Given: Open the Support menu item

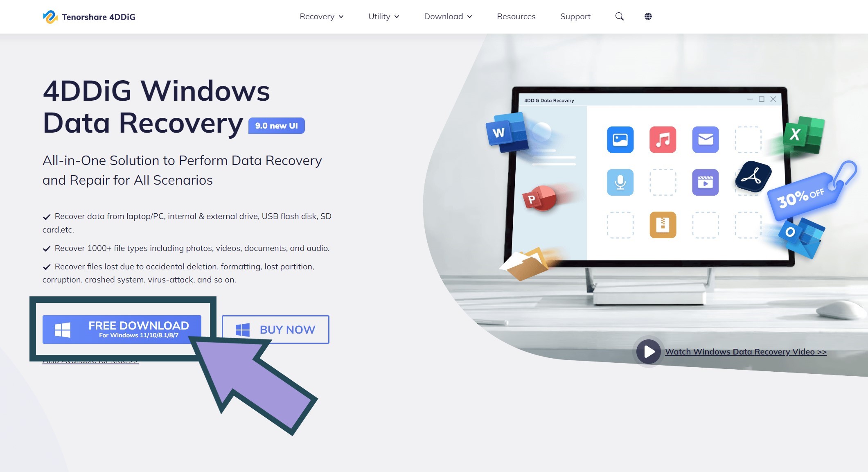Looking at the screenshot, I should (x=574, y=16).
